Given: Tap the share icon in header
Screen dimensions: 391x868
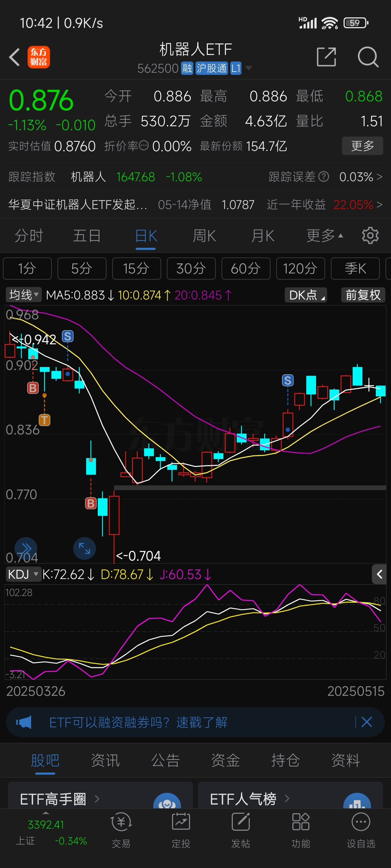Looking at the screenshot, I should point(327,57).
